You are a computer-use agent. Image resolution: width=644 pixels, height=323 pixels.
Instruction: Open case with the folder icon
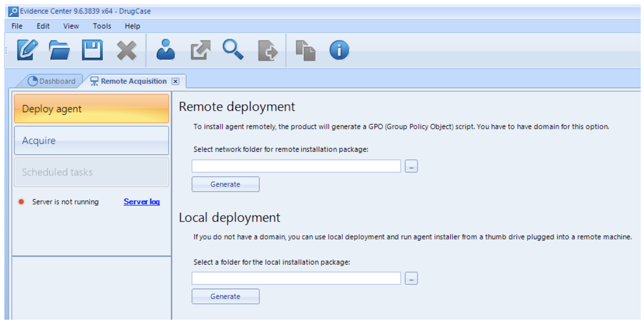tap(59, 51)
